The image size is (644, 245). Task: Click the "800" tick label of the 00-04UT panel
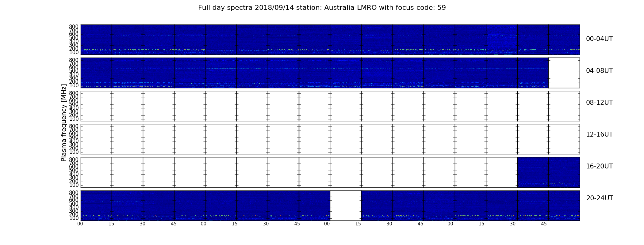coord(74,27)
